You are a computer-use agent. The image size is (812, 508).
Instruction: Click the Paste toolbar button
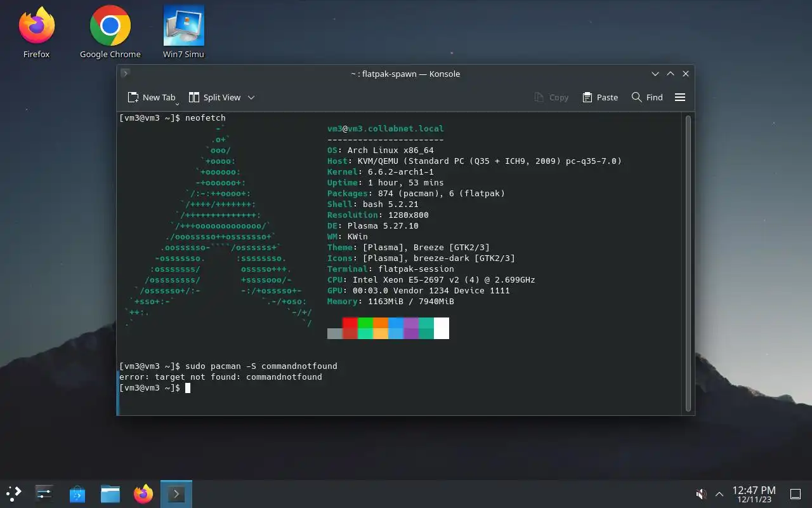click(x=600, y=97)
